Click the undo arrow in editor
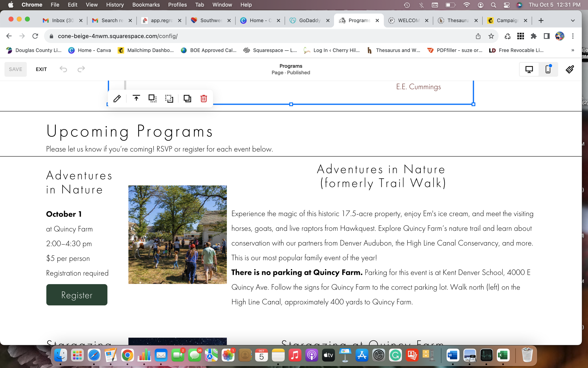588x368 pixels. (x=63, y=69)
